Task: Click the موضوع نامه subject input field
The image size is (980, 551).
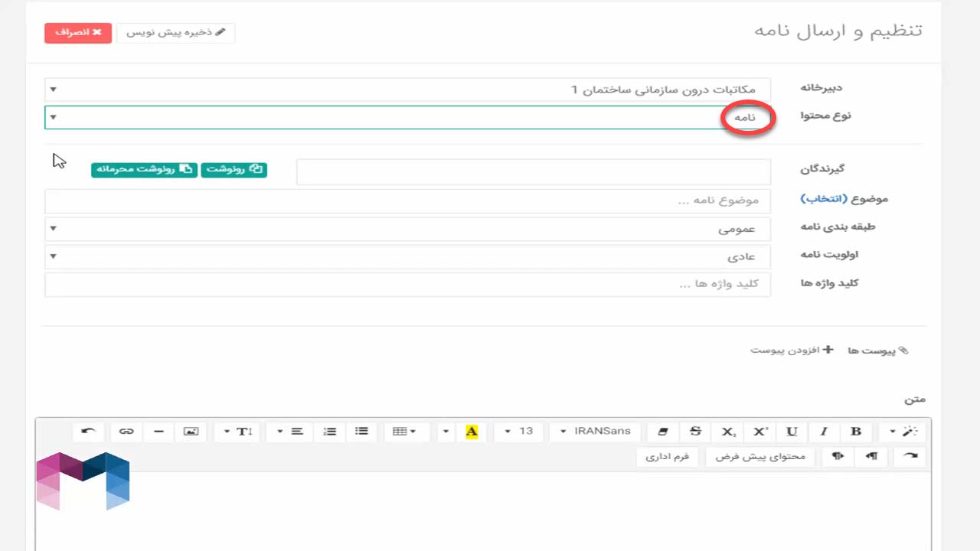Action: coord(407,201)
